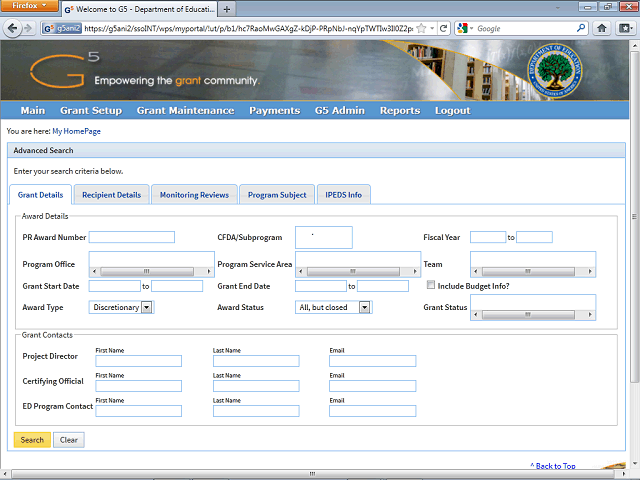Image resolution: width=640 pixels, height=480 pixels.
Task: Click the Grant End Date to field
Action: (383, 286)
